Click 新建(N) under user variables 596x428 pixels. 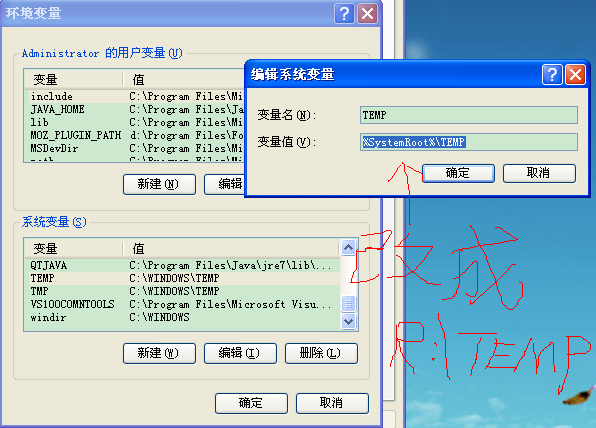pyautogui.click(x=159, y=184)
